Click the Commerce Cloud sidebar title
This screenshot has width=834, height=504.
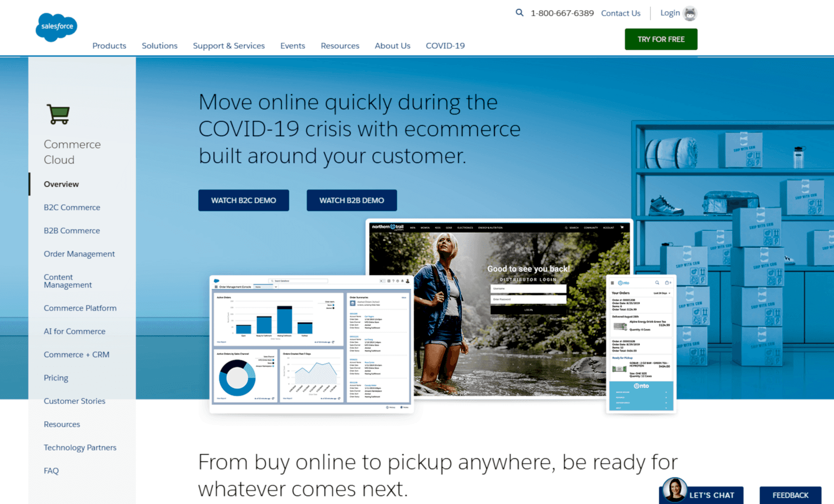point(72,152)
